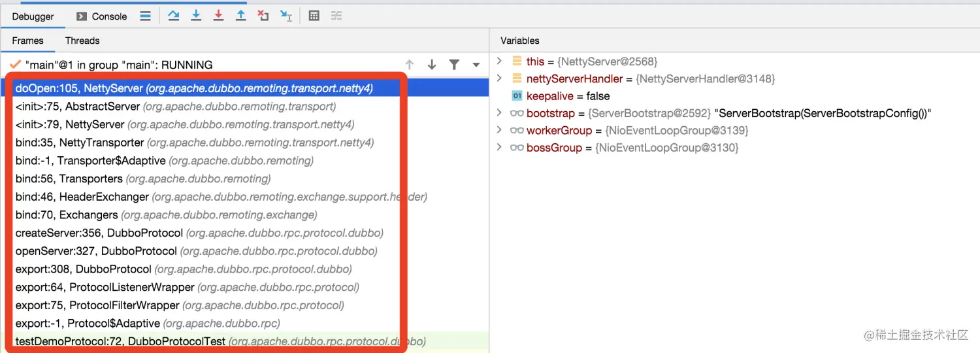Screen dimensions: 980x353
Task: Click Run to Cursor icon
Action: tap(286, 16)
